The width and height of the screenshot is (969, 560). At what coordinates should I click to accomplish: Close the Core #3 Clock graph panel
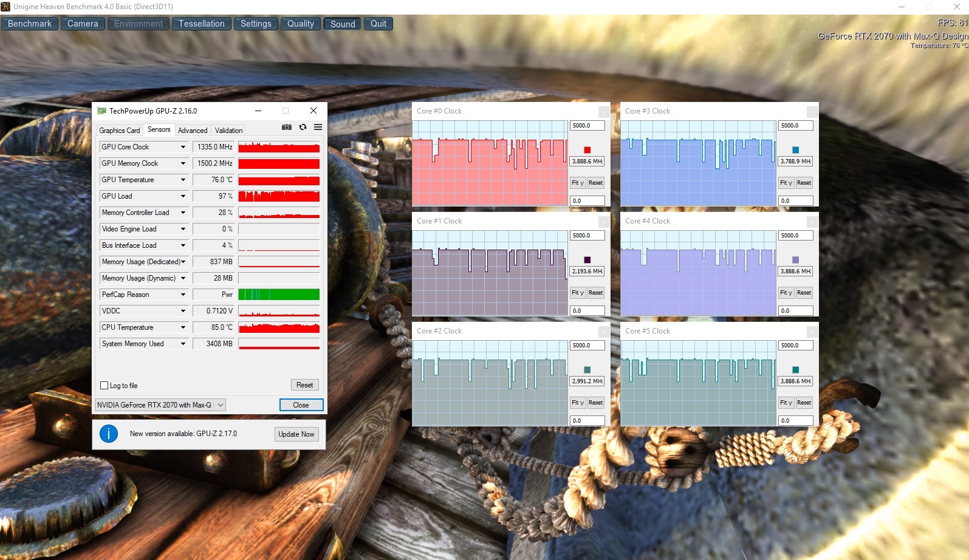click(812, 112)
